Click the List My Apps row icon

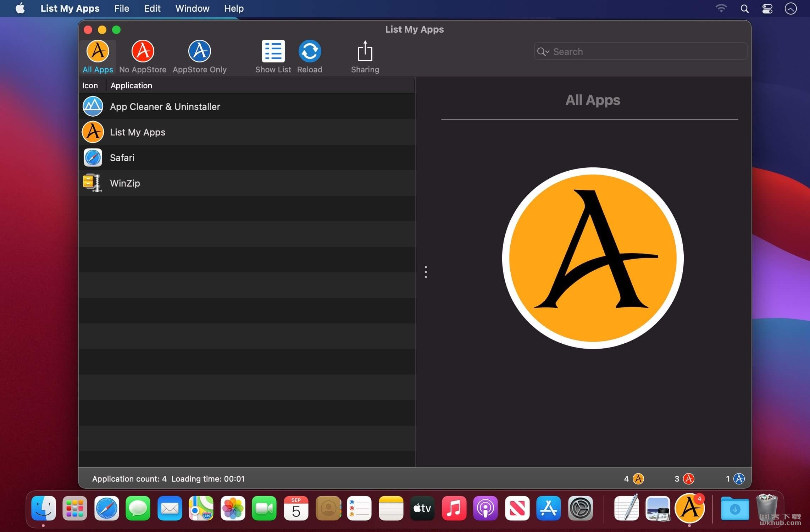pos(93,132)
